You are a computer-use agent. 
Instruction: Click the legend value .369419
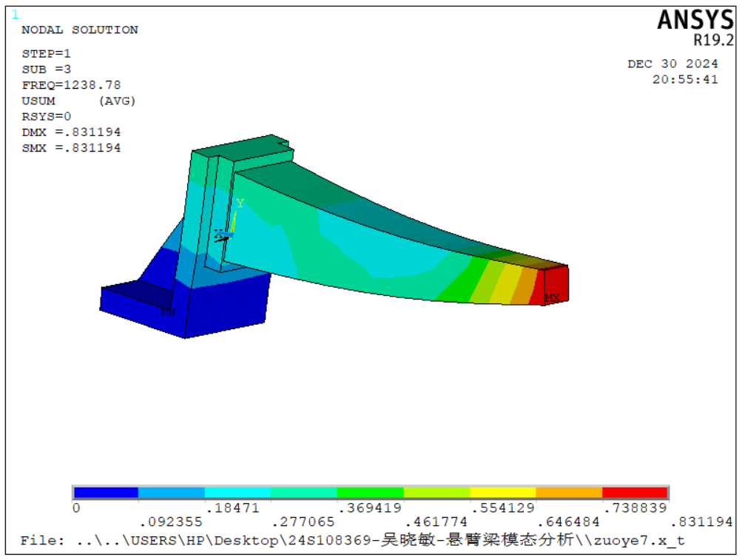(370, 508)
